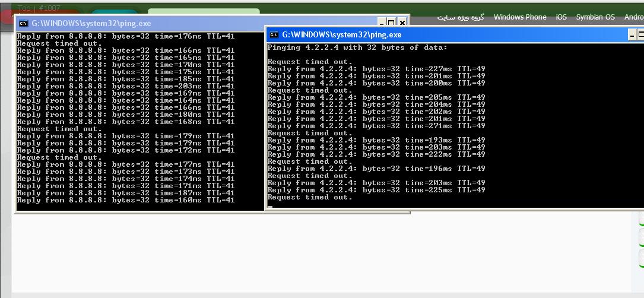Viewport: 644px width, 298px height.
Task: Click the 8.8.8.8 reply with time=164ms
Action: [126, 100]
